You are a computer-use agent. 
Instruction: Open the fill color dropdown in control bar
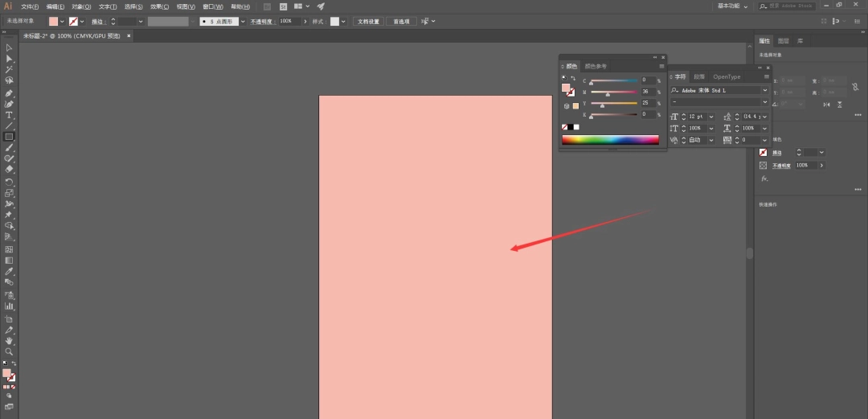click(62, 22)
